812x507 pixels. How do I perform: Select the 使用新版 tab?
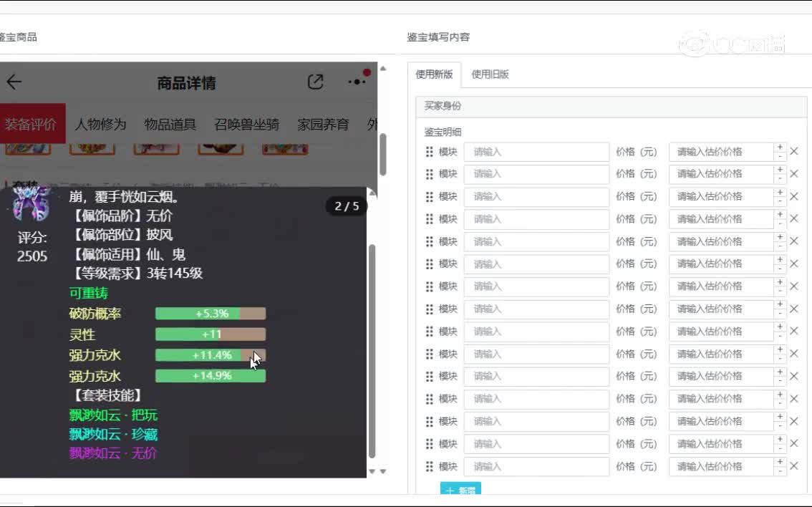click(434, 74)
